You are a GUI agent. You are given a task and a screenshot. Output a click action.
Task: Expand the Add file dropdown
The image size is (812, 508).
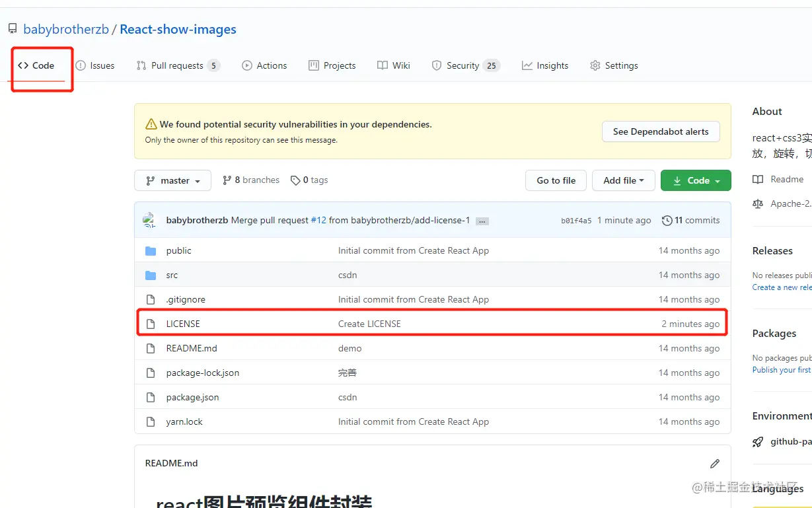(624, 180)
